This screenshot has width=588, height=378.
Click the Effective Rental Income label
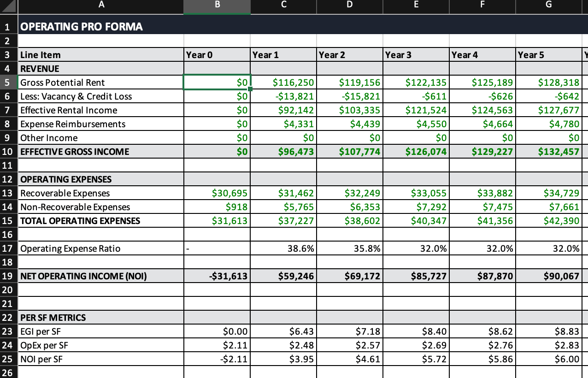pos(69,110)
